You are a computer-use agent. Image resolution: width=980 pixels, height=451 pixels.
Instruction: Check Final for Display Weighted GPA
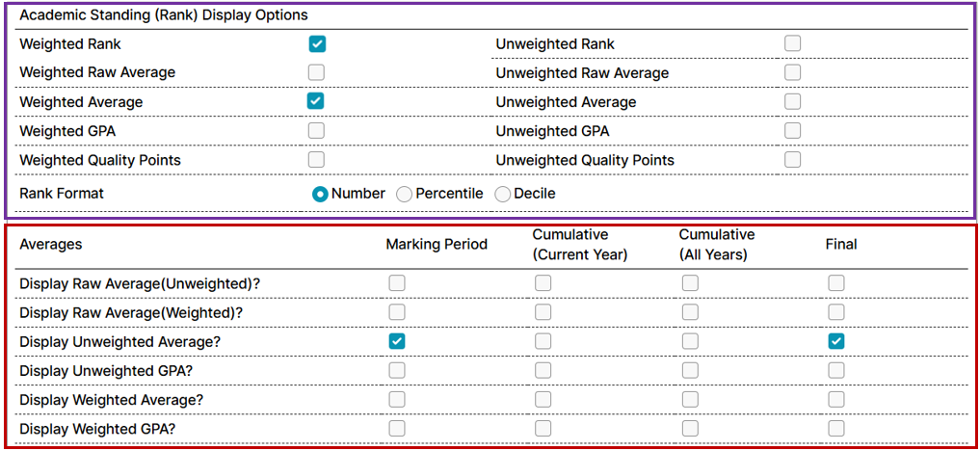click(x=836, y=428)
